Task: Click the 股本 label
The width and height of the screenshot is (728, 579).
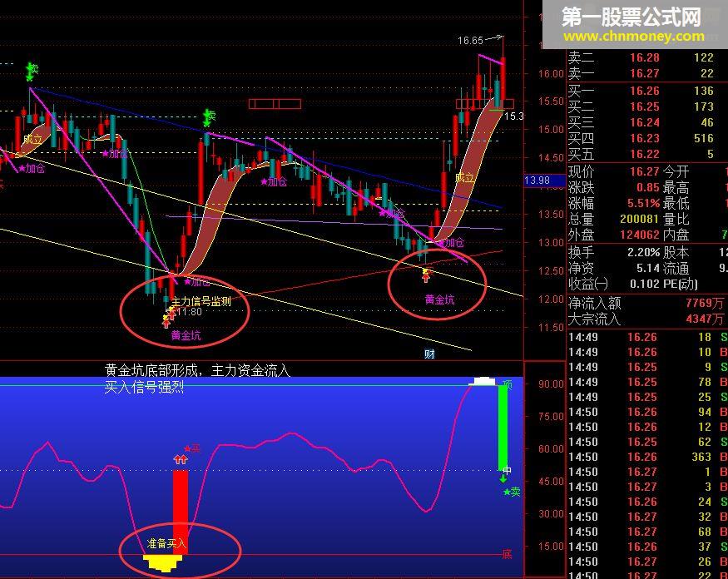Action: coord(676,253)
